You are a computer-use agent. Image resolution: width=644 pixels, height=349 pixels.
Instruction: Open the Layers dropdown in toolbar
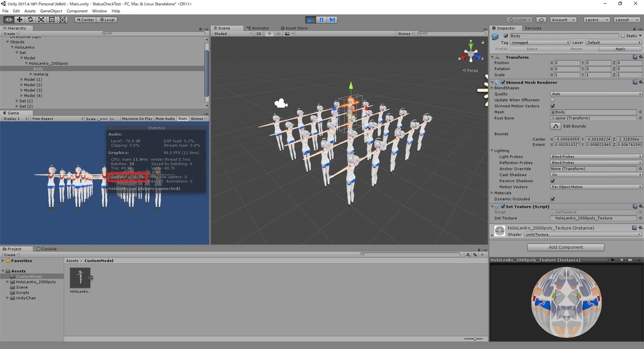pos(596,20)
